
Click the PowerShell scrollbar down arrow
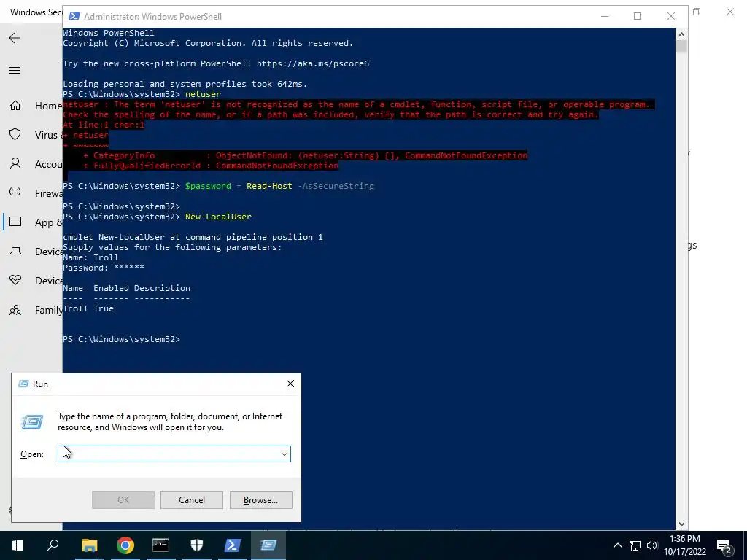(x=681, y=524)
